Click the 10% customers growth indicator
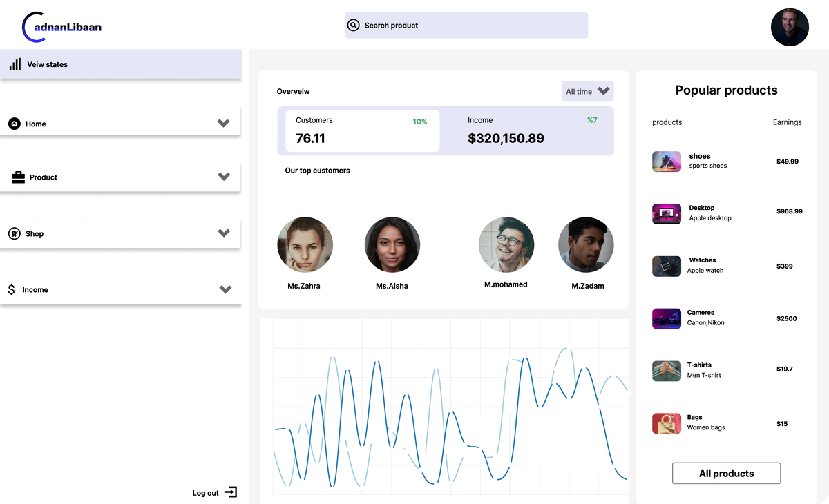829x504 pixels. [x=420, y=121]
